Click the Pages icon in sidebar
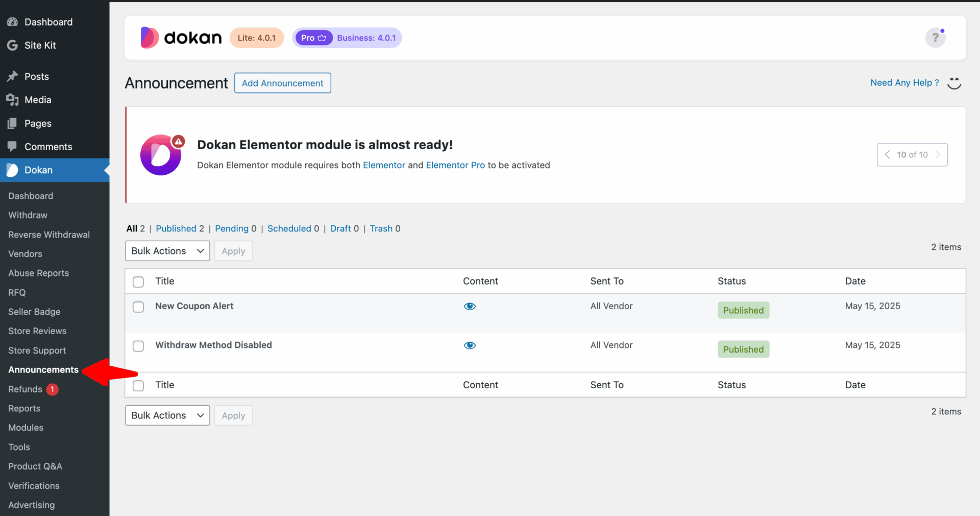The image size is (980, 516). (12, 123)
